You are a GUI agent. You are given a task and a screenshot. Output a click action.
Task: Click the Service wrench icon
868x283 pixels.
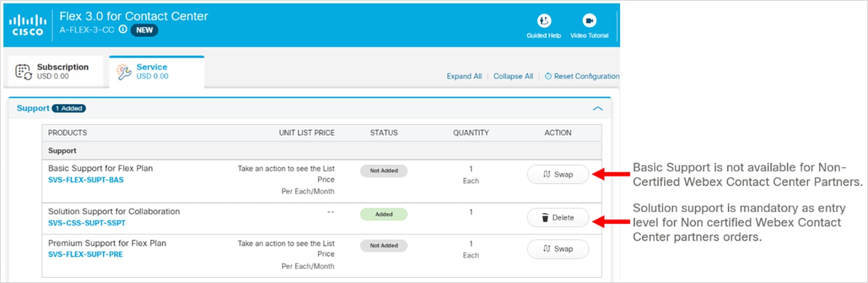pyautogui.click(x=124, y=71)
